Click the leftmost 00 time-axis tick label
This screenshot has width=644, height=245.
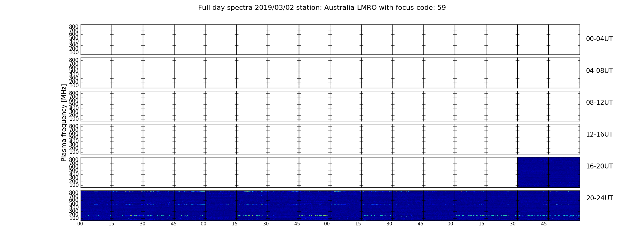80,224
